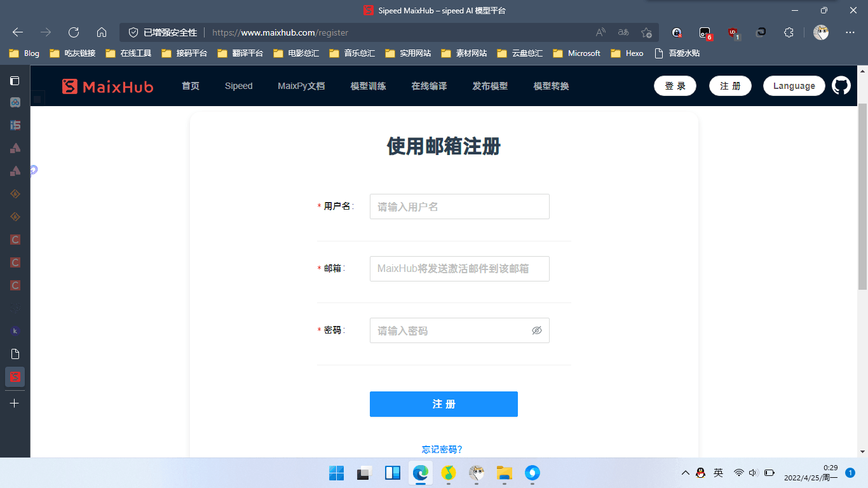Click the 忘记密码？ link
868x488 pixels.
442,449
